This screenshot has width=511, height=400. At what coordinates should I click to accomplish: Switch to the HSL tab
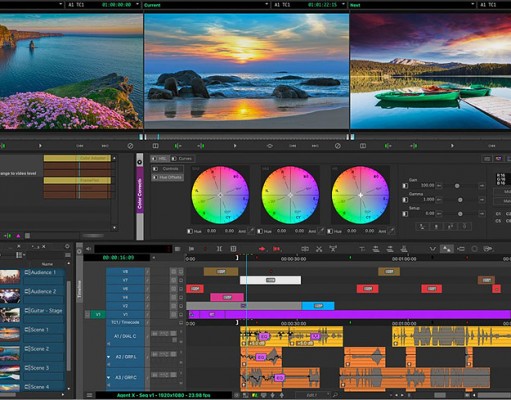click(x=159, y=158)
